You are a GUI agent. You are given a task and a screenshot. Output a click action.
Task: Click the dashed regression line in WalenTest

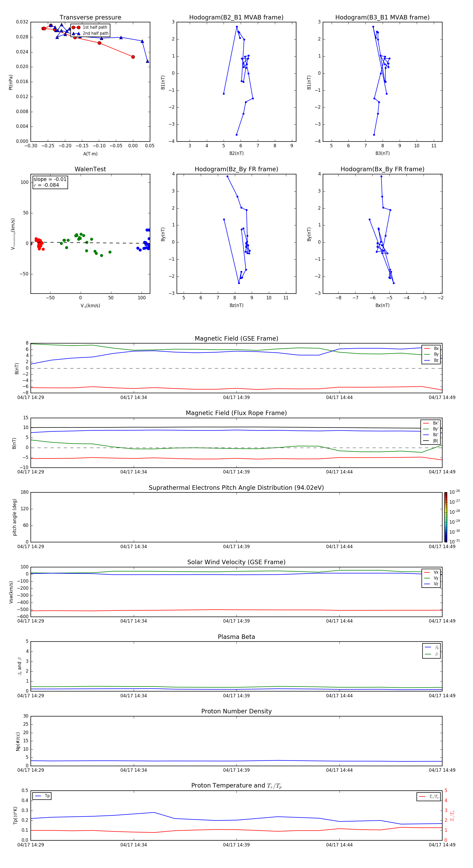click(90, 243)
